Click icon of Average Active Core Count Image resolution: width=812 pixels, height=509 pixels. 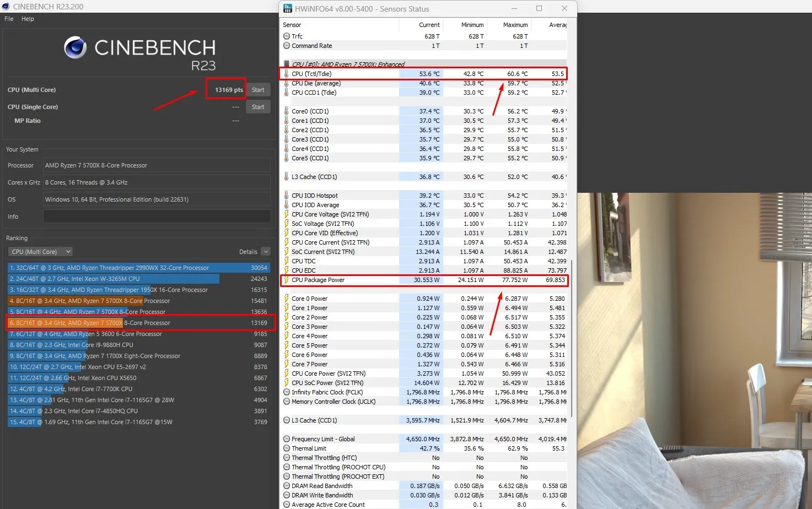pyautogui.click(x=287, y=505)
